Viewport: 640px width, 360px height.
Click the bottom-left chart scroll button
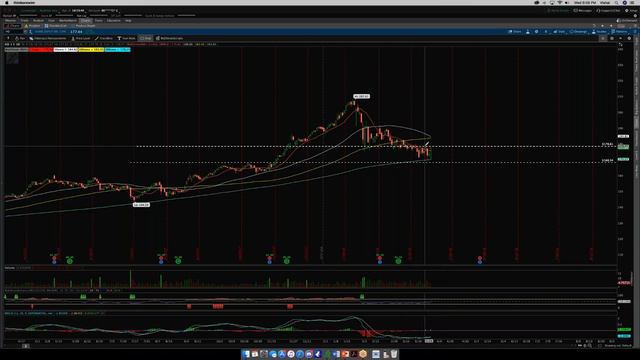point(25,346)
